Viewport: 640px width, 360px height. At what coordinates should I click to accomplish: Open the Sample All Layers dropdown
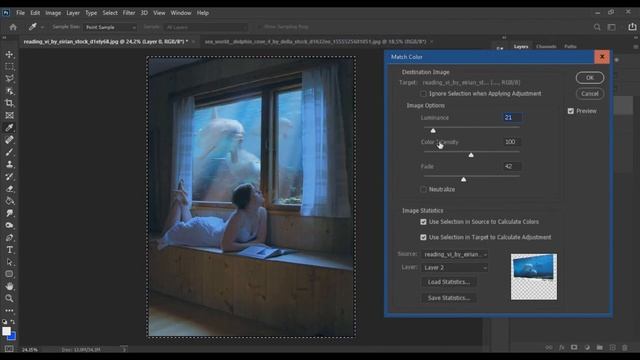206,27
